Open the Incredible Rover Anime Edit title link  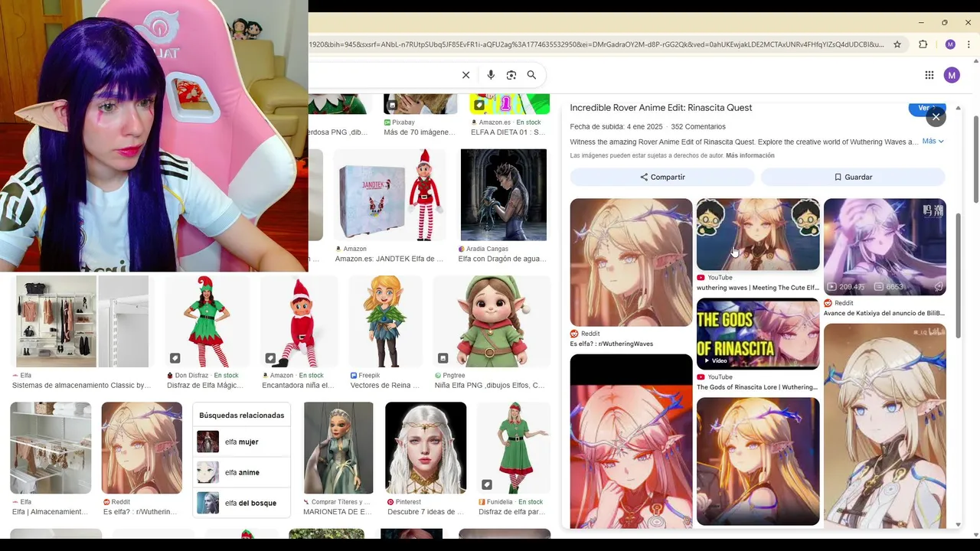(661, 108)
